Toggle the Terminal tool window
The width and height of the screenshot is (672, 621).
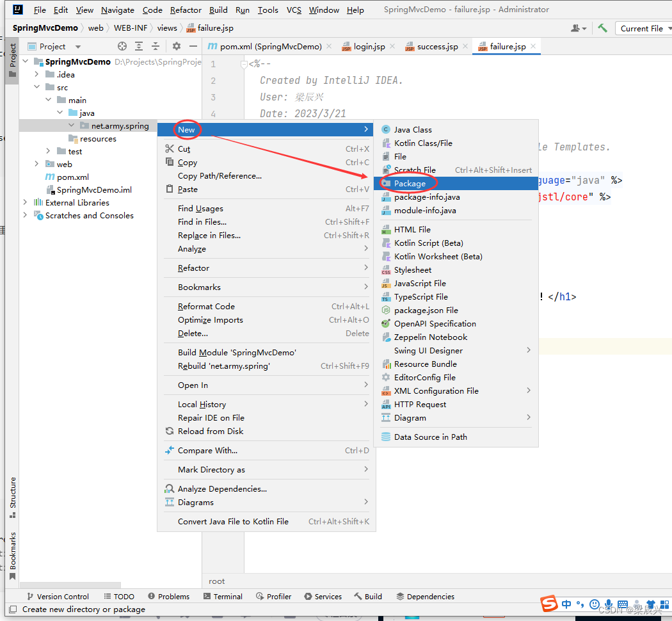[x=223, y=596]
